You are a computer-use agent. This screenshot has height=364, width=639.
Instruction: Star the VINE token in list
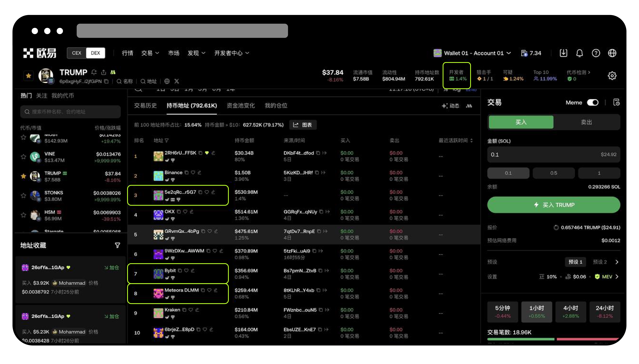click(x=24, y=157)
